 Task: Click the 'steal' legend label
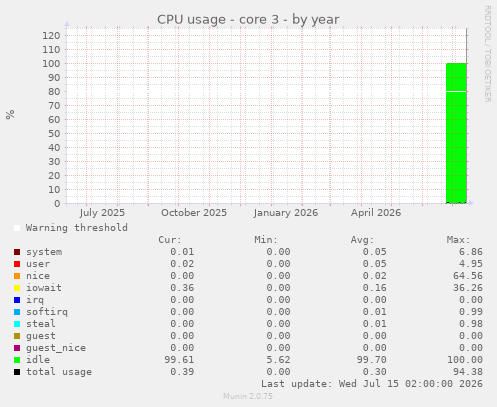[41, 324]
